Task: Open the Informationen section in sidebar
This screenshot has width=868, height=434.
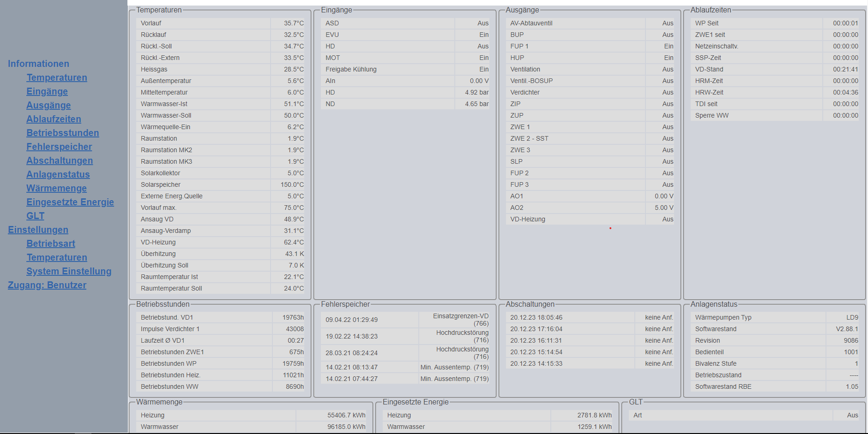Action: [38, 64]
